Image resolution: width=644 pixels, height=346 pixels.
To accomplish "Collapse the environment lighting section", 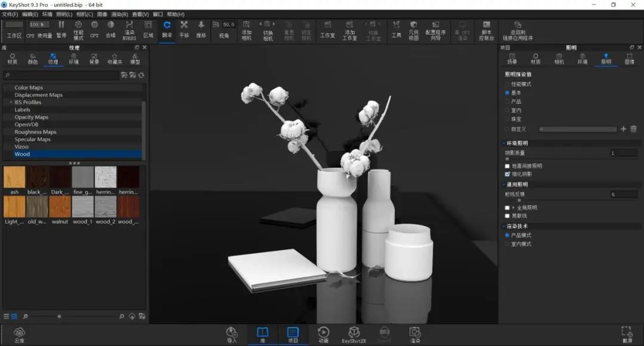I will pos(504,143).
